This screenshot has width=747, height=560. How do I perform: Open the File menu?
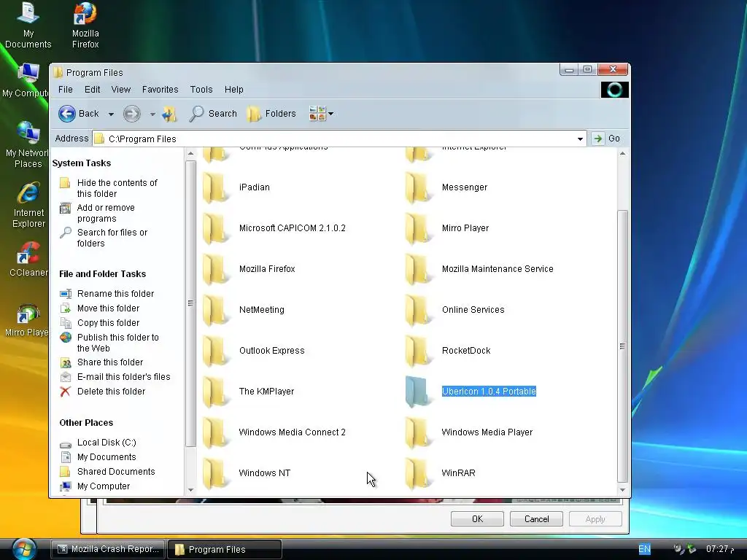click(65, 90)
